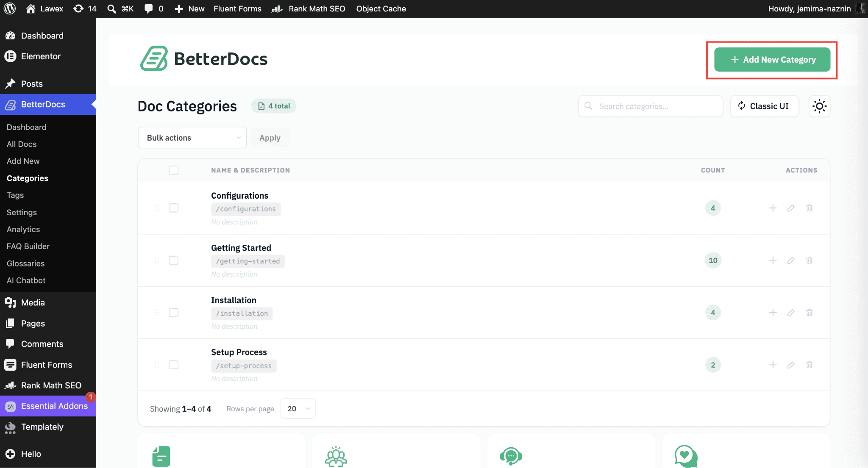Click the Apply bulk action button
The height and width of the screenshot is (468, 868).
coord(270,138)
